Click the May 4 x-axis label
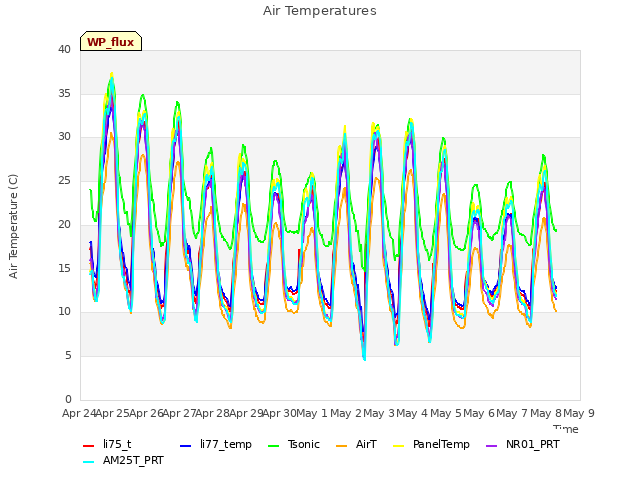Screen dimensions: 640x480 tap(412, 413)
